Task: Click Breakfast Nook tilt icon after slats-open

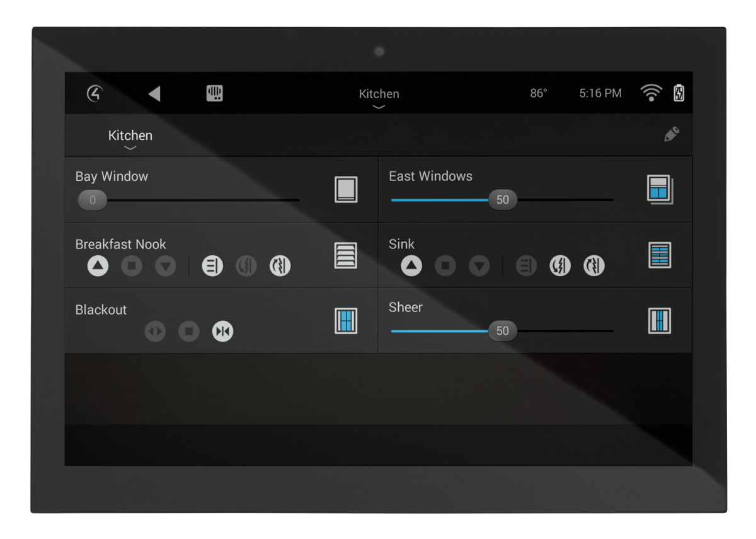Action: click(x=246, y=266)
